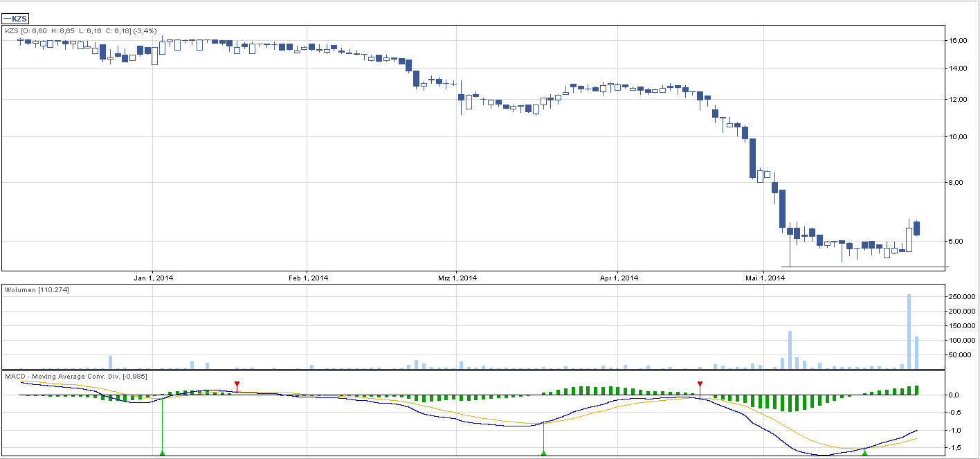Click the Mrz 1, 2014 date label
This screenshot has height=459, width=980.
[x=457, y=278]
